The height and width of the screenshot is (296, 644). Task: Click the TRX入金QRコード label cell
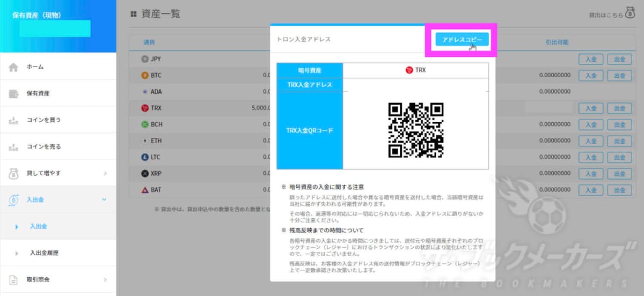pyautogui.click(x=309, y=130)
